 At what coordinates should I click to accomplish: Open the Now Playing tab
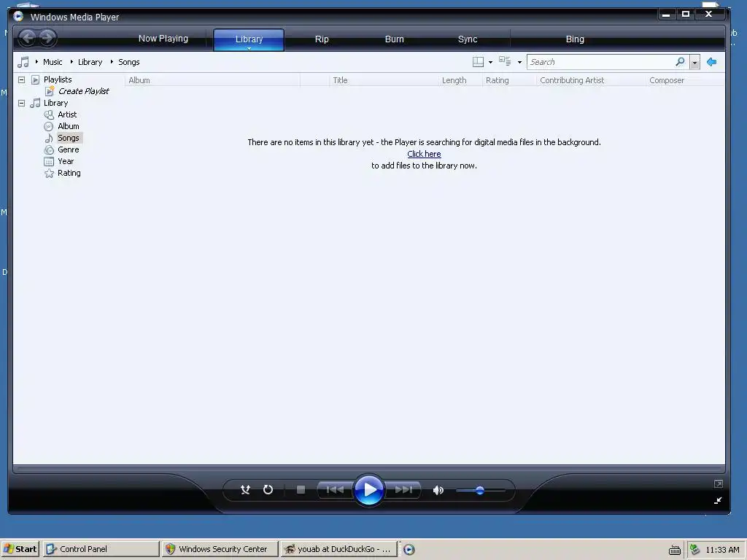click(163, 39)
